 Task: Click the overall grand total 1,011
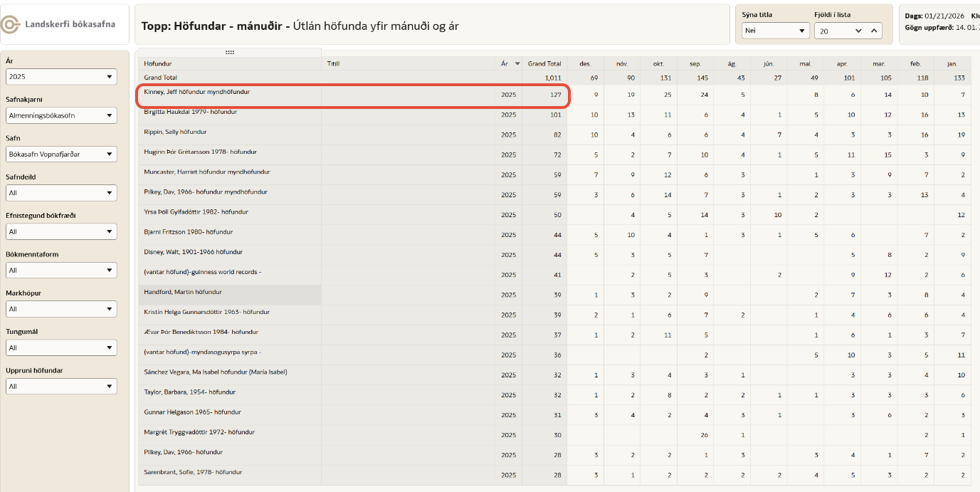553,77
